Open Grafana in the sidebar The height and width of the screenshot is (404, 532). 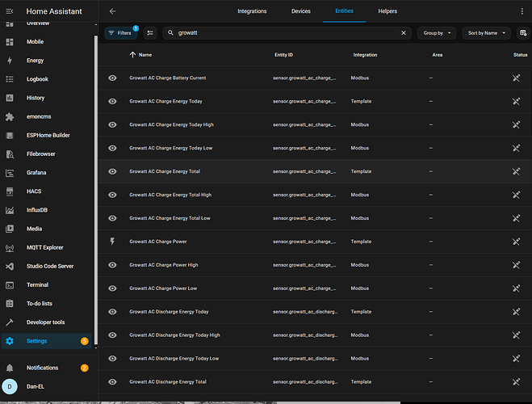(37, 172)
